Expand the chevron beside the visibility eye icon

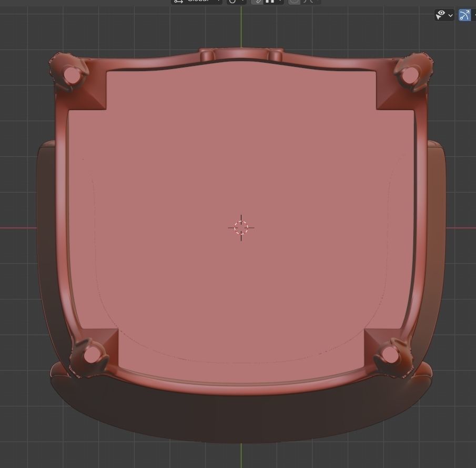click(451, 15)
